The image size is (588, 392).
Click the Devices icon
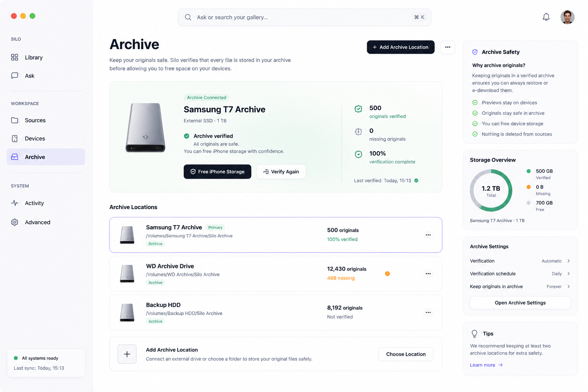[x=15, y=139]
